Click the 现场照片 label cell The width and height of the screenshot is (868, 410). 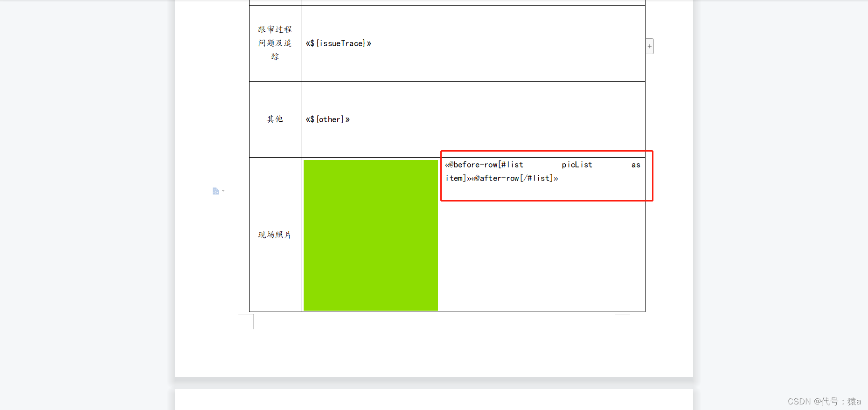[x=275, y=235]
